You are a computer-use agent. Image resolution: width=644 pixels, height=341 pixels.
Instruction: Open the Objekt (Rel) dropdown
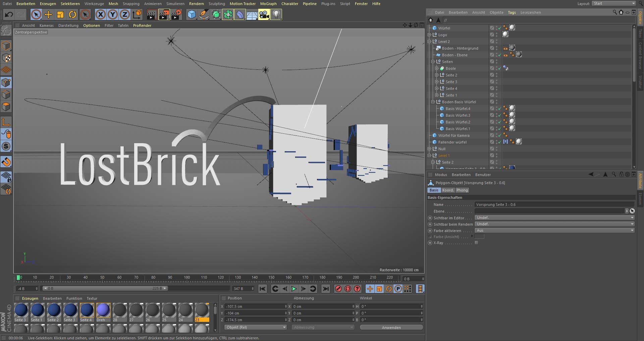pos(256,327)
